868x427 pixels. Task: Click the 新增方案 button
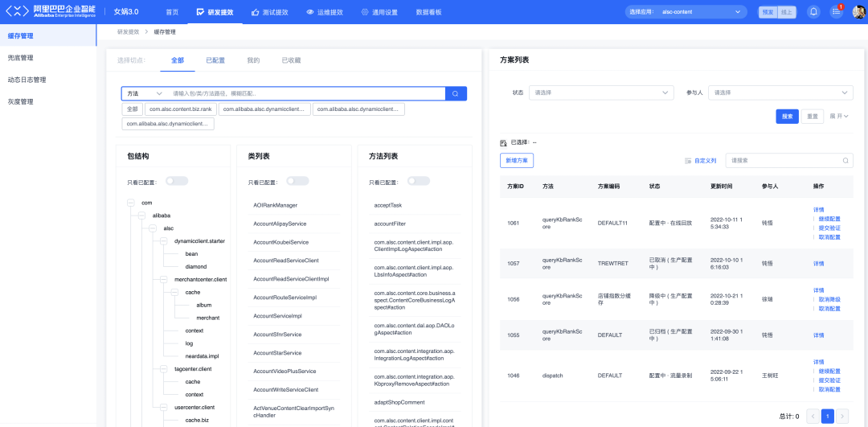[517, 161]
